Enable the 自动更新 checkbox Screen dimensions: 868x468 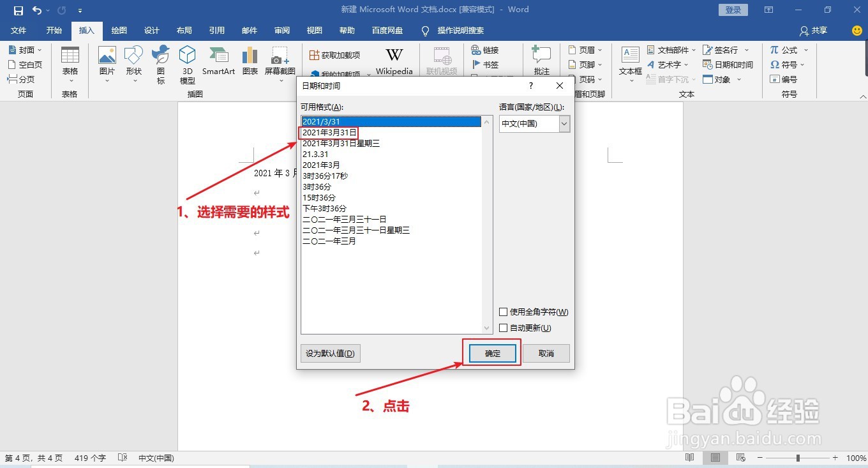(504, 328)
